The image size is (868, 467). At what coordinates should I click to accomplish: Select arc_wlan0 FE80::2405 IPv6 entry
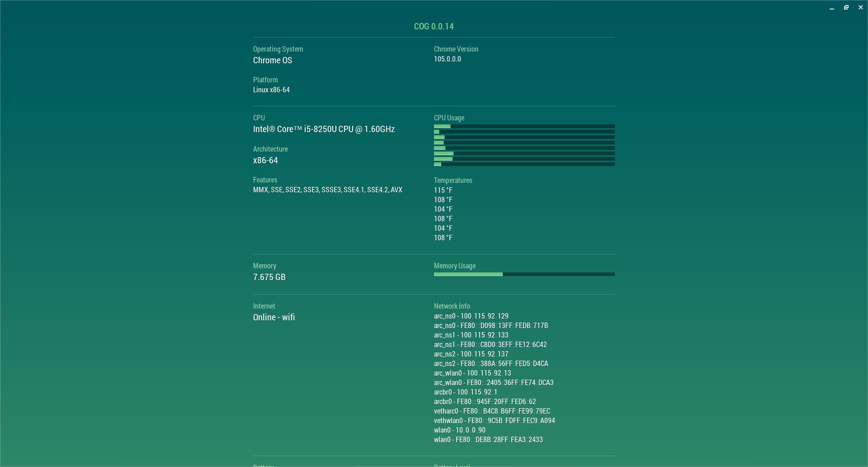pos(494,382)
